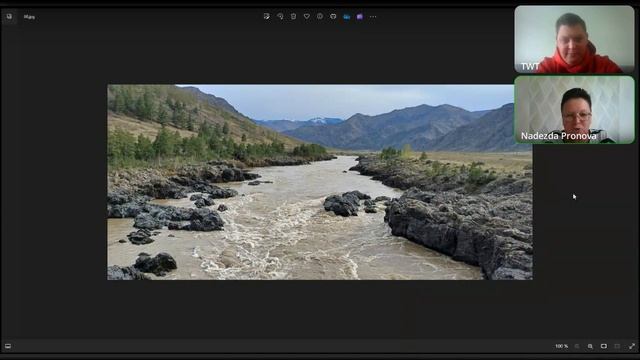640x360 pixels.
Task: Click the Nadezda Pronova name label
Action: [x=558, y=136]
